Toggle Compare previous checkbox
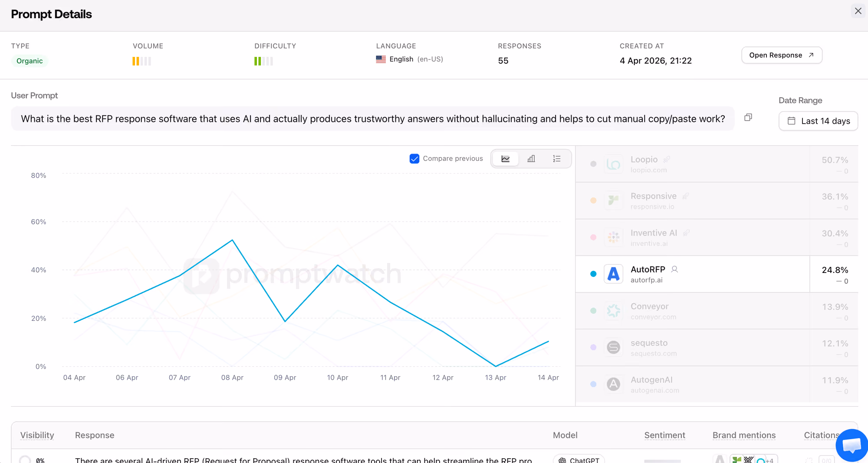 click(414, 159)
